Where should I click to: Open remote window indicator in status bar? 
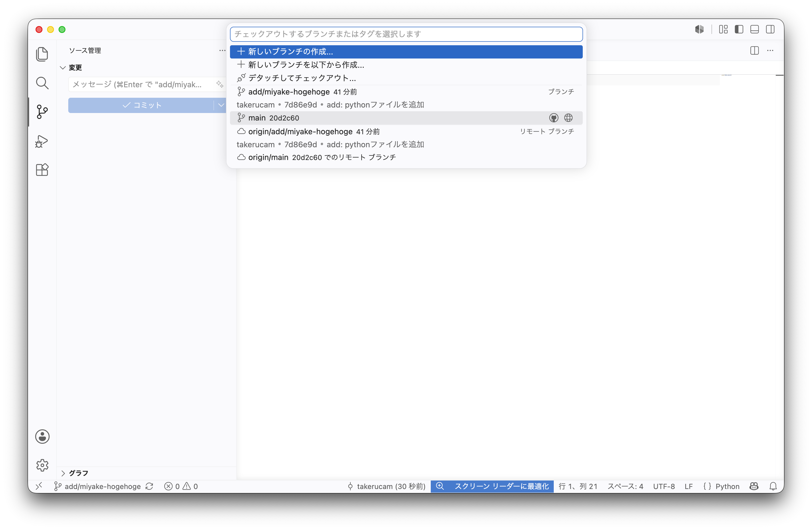click(39, 486)
